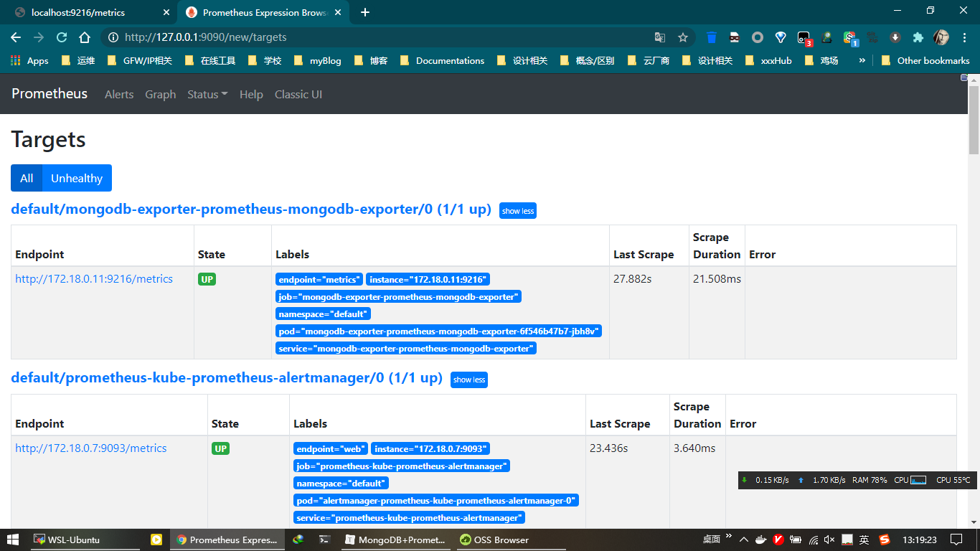Click the endpoint="metrics" label badge
Screen dimensions: 980x551
point(319,279)
